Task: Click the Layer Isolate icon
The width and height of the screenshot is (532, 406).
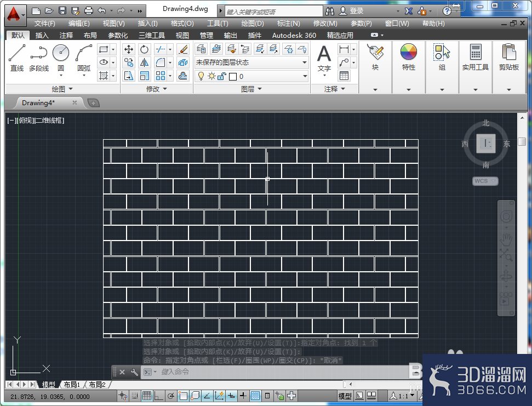Action: coord(260,49)
